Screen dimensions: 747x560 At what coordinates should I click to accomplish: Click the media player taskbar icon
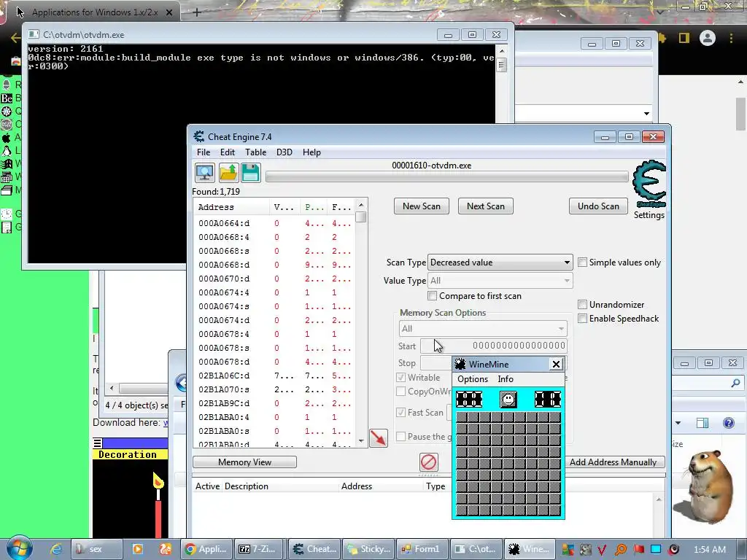(x=137, y=549)
